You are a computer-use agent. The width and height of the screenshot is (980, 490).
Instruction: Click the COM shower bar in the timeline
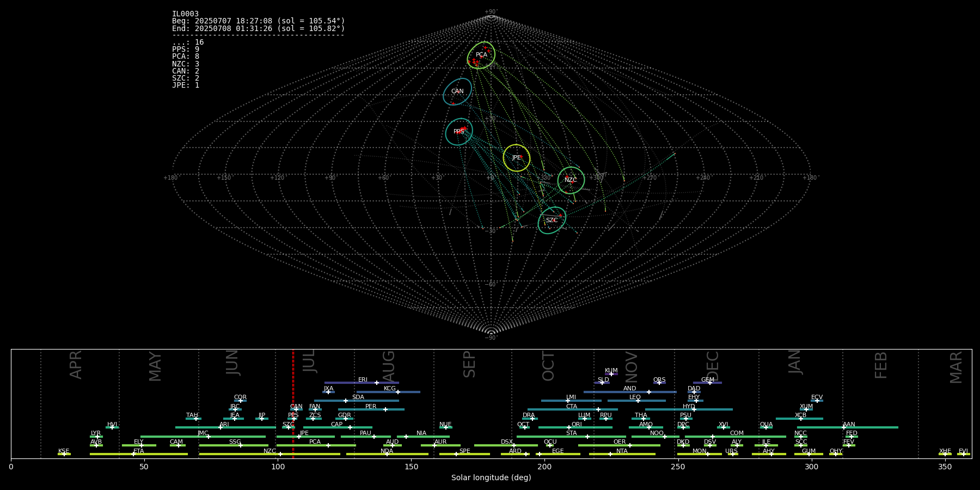(736, 437)
